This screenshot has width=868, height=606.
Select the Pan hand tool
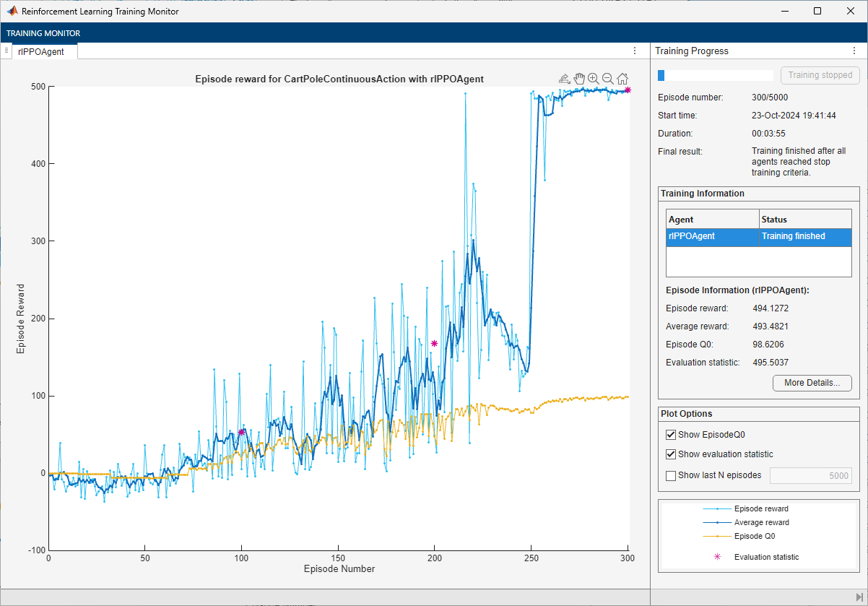point(579,79)
